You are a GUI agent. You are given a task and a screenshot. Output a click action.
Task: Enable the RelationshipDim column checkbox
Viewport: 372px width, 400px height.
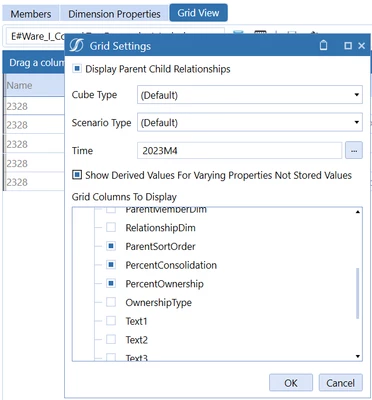111,227
